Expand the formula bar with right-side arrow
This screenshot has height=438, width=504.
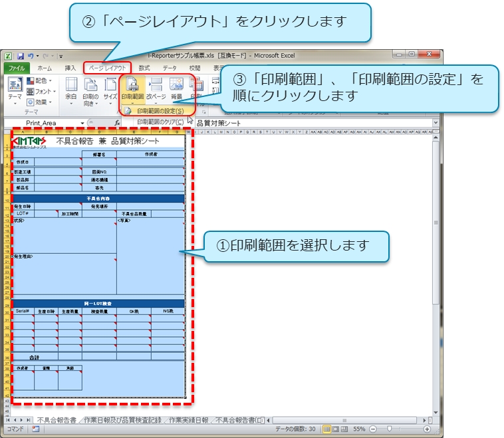tap(436, 123)
